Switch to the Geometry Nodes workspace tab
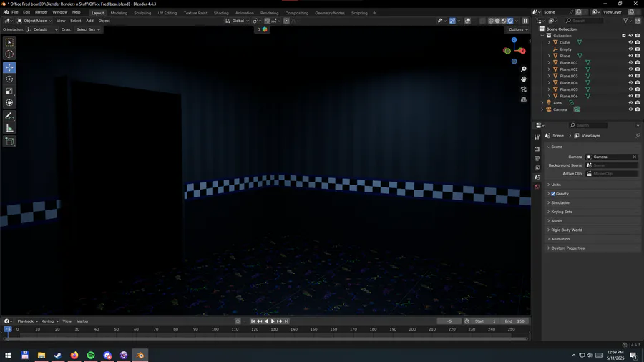The image size is (644, 362). (x=330, y=13)
